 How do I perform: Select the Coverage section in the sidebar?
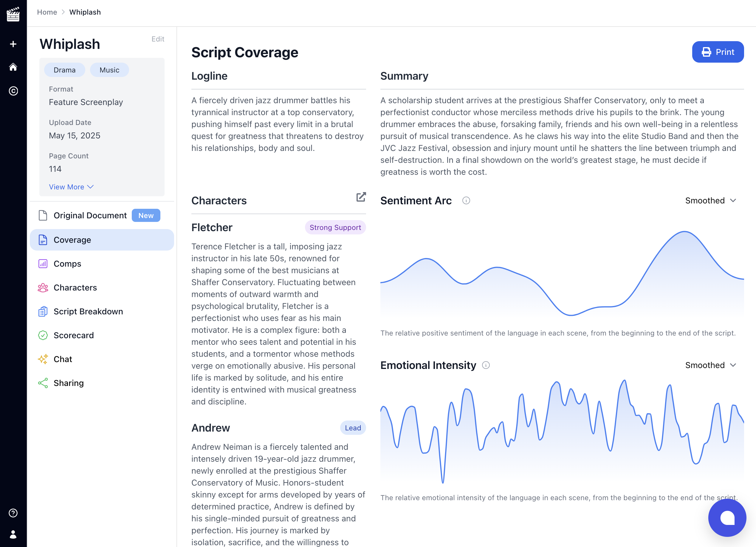(72, 239)
